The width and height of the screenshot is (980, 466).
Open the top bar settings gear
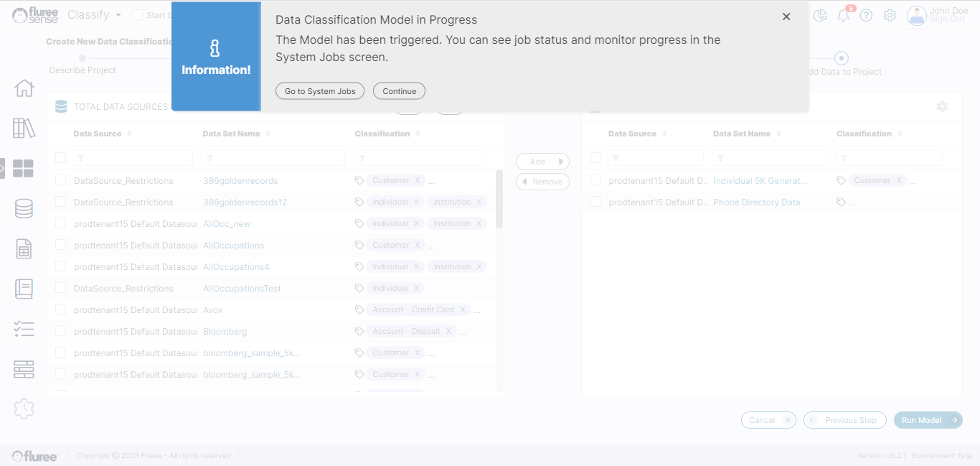(x=890, y=16)
